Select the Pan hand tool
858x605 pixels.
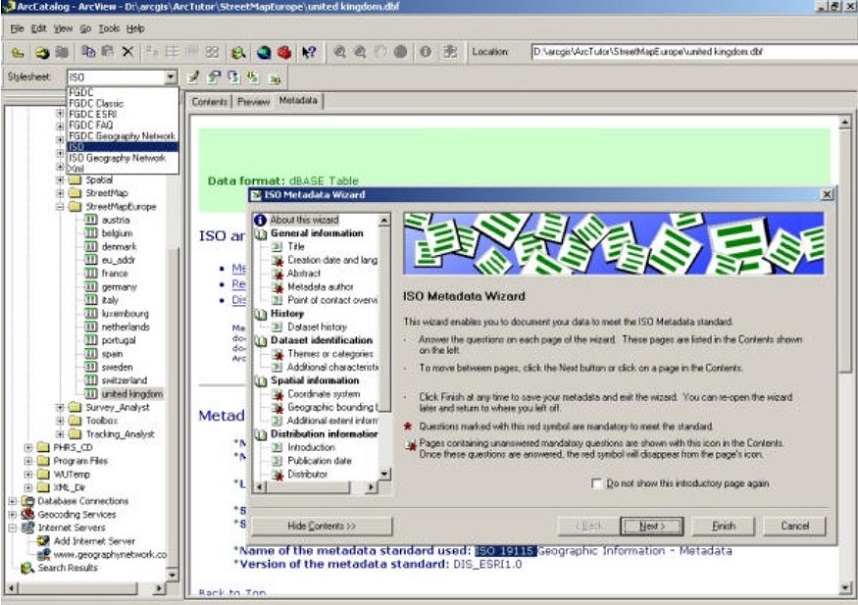[x=380, y=52]
